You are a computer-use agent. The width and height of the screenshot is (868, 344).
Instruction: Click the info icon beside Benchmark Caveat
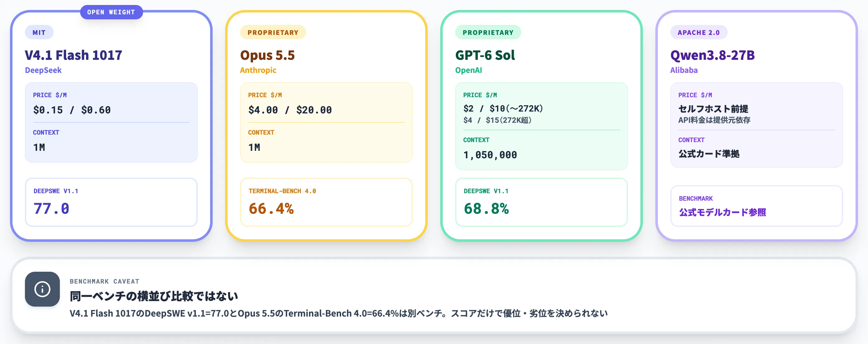coord(42,289)
